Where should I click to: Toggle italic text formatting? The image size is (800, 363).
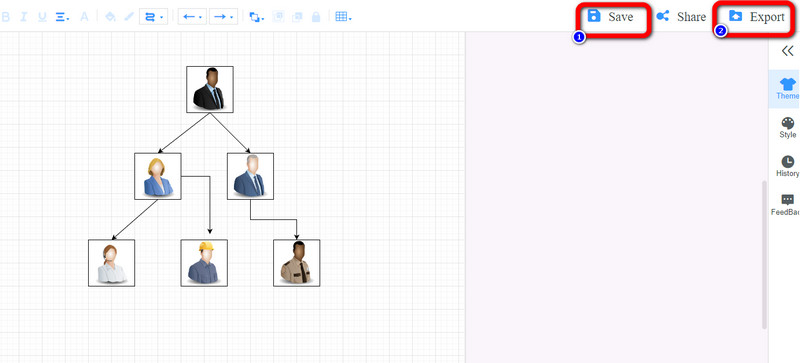(x=23, y=17)
